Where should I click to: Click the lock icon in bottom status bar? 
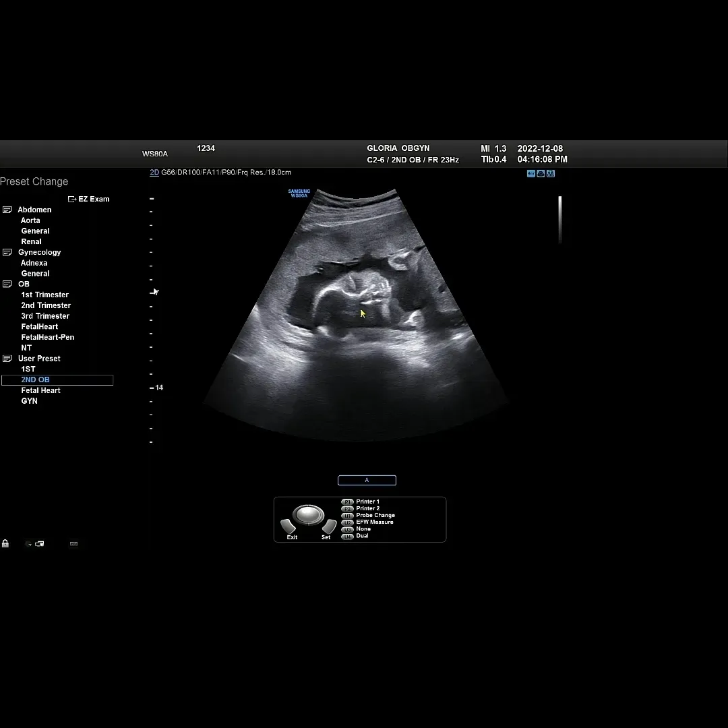[5, 544]
